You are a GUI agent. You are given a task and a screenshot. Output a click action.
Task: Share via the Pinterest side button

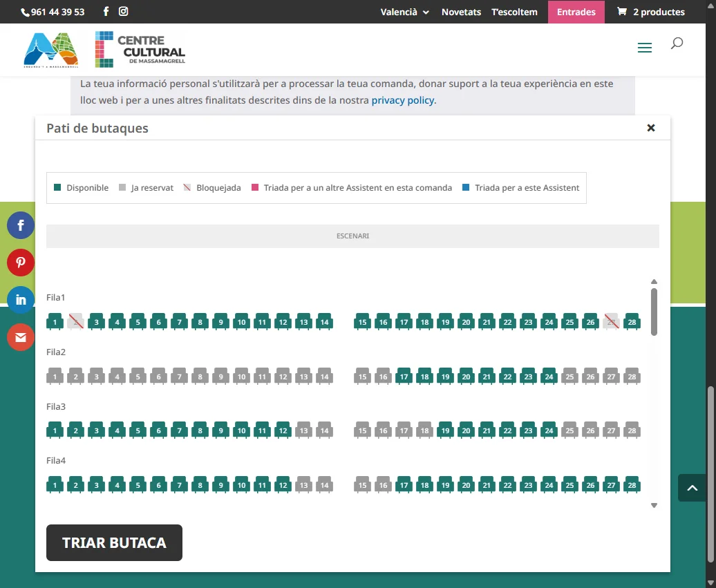tap(21, 263)
